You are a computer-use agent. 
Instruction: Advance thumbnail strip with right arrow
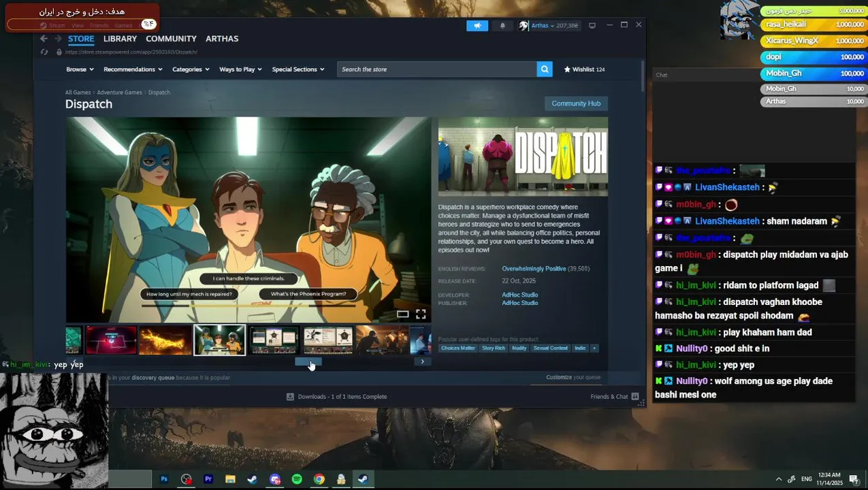click(422, 361)
